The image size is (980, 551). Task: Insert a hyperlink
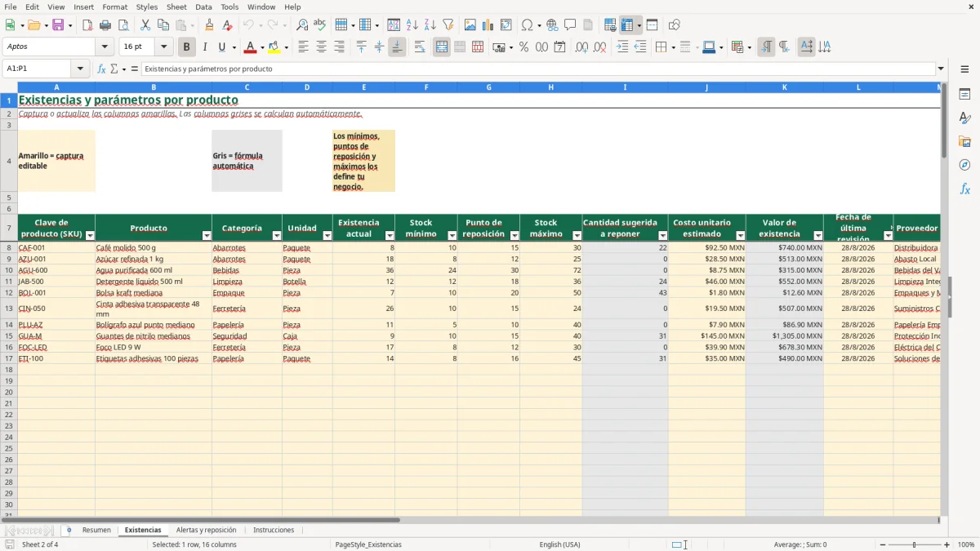(x=552, y=25)
